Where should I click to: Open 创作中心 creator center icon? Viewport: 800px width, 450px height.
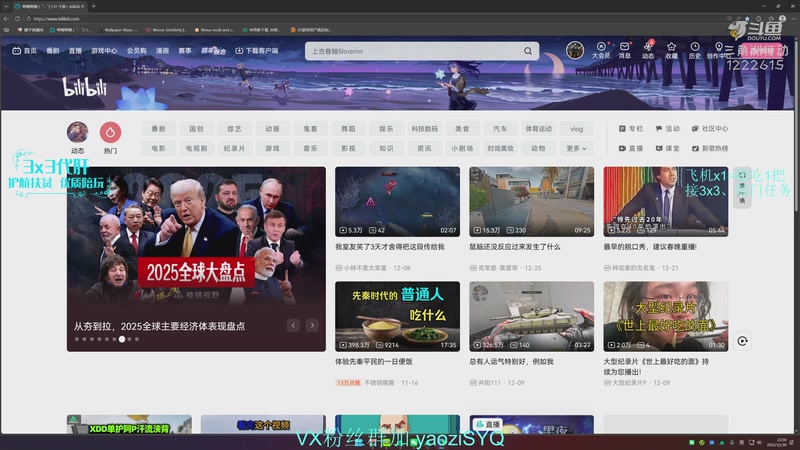[719, 50]
